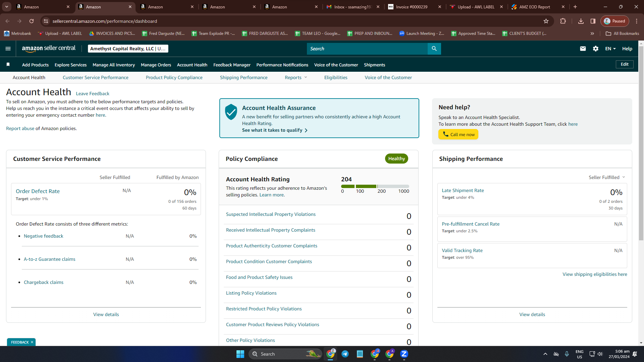The height and width of the screenshot is (362, 644).
Task: Show more bookmarks chevron
Action: (592, 34)
